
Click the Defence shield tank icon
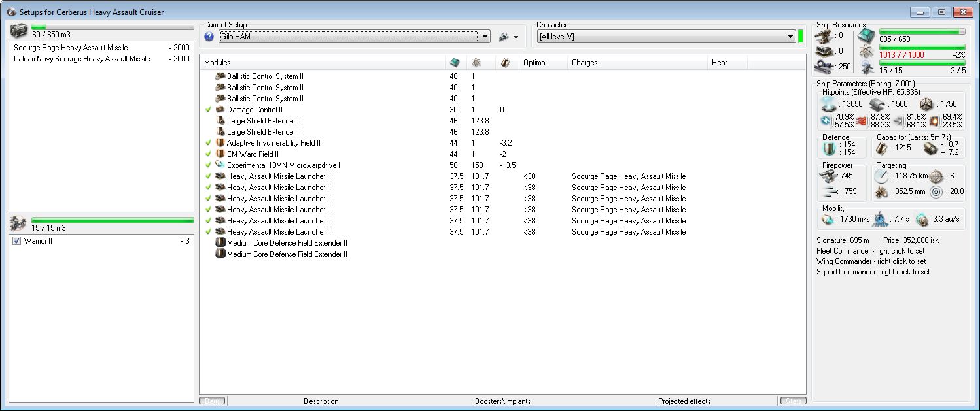coord(829,148)
